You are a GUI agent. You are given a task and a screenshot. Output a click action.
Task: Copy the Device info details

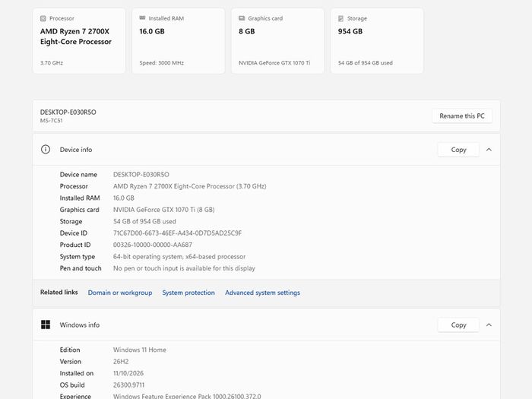click(458, 150)
